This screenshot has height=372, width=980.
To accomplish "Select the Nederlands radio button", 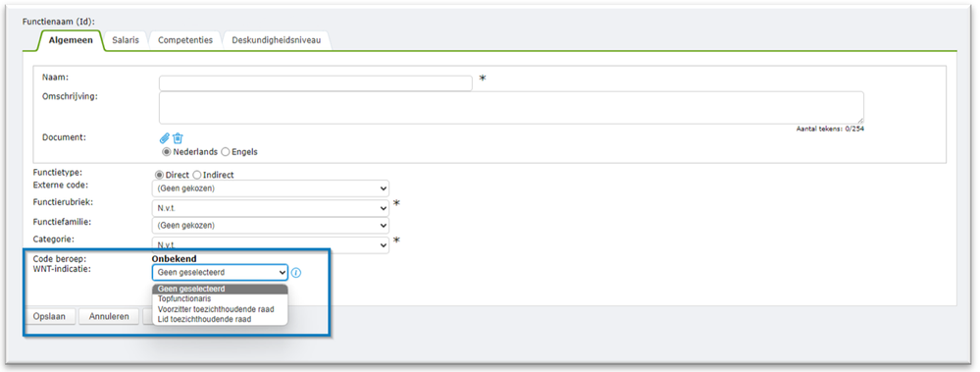I will pyautogui.click(x=166, y=152).
